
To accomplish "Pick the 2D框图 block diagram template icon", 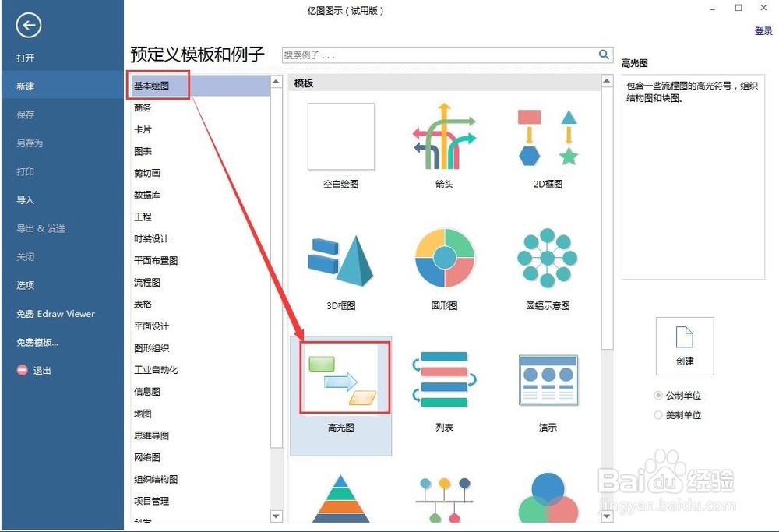I will pyautogui.click(x=548, y=138).
